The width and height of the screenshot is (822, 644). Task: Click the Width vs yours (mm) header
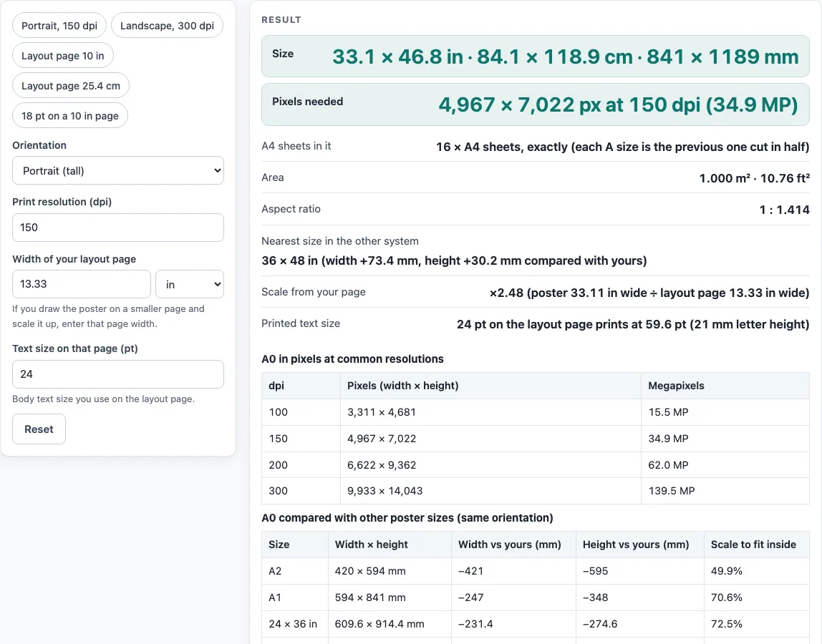(x=514, y=545)
